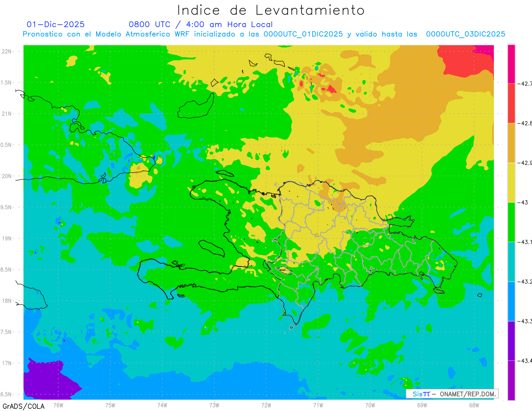Click the longitude label '71W'
Viewport: 532px width, 411px height.
click(318, 405)
